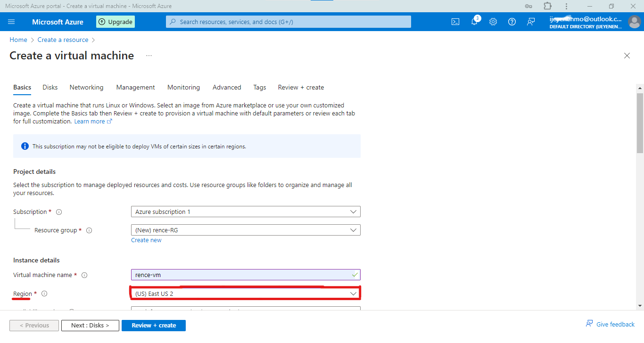Open the notifications bell
The image size is (644, 343).
tap(475, 22)
